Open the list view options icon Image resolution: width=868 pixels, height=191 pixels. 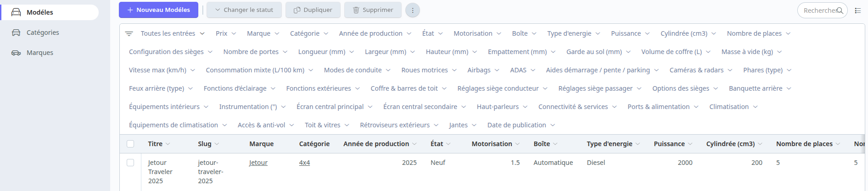(x=857, y=11)
